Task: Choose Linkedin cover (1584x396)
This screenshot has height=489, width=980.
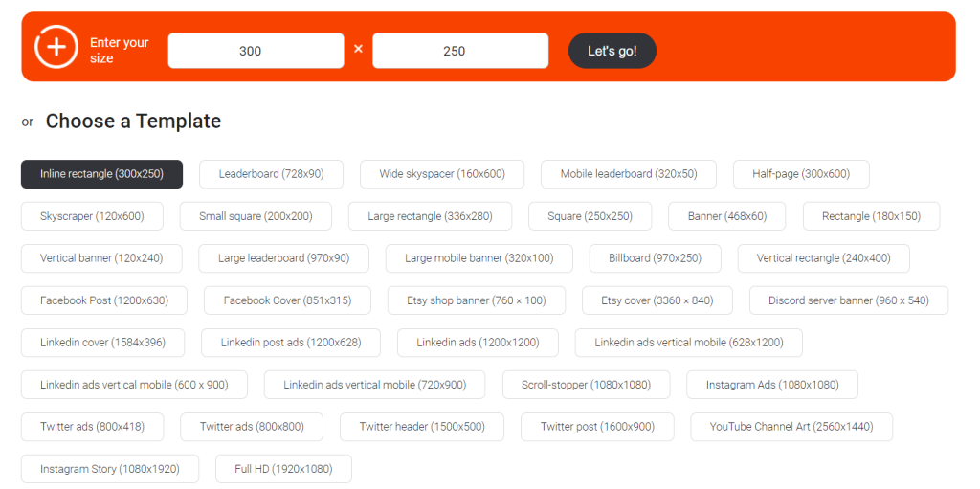Action: pyautogui.click(x=103, y=343)
